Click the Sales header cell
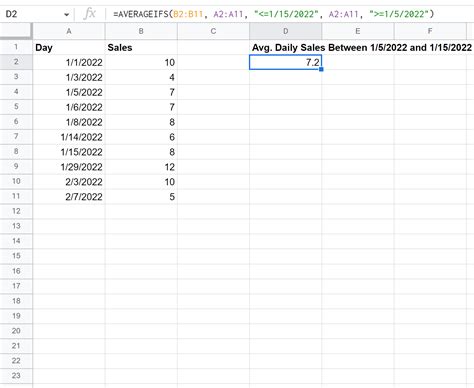The width and height of the screenshot is (474, 388). tap(141, 47)
